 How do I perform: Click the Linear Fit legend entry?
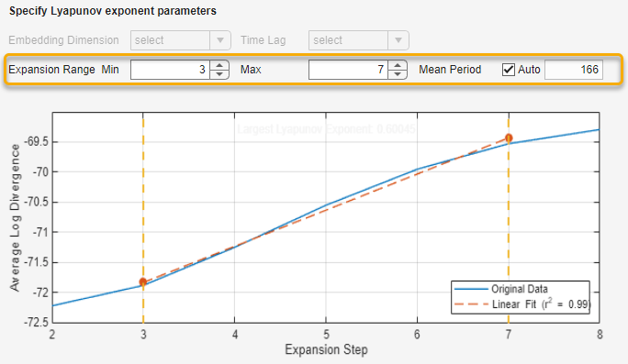pos(522,304)
